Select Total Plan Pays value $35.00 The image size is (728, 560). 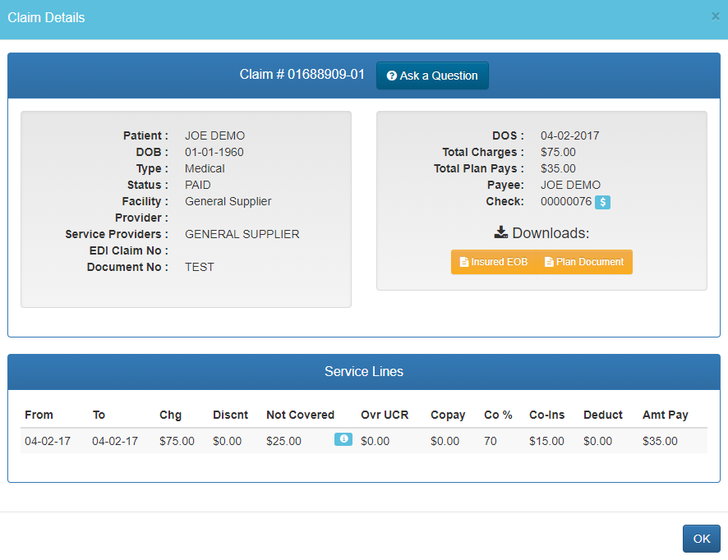[558, 168]
